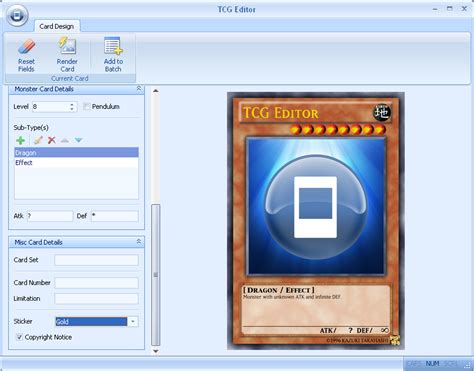The height and width of the screenshot is (371, 474).
Task: Click the Render Card icon
Action: click(67, 46)
